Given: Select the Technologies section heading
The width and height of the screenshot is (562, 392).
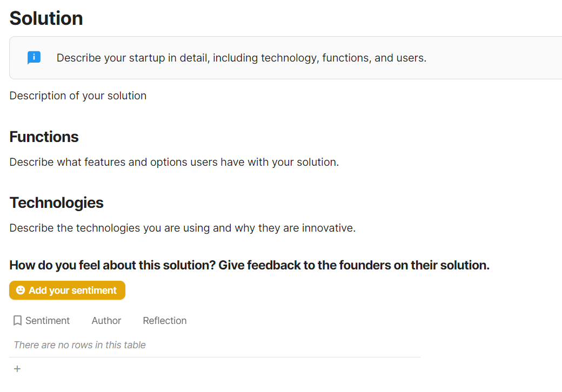Looking at the screenshot, I should (x=57, y=203).
